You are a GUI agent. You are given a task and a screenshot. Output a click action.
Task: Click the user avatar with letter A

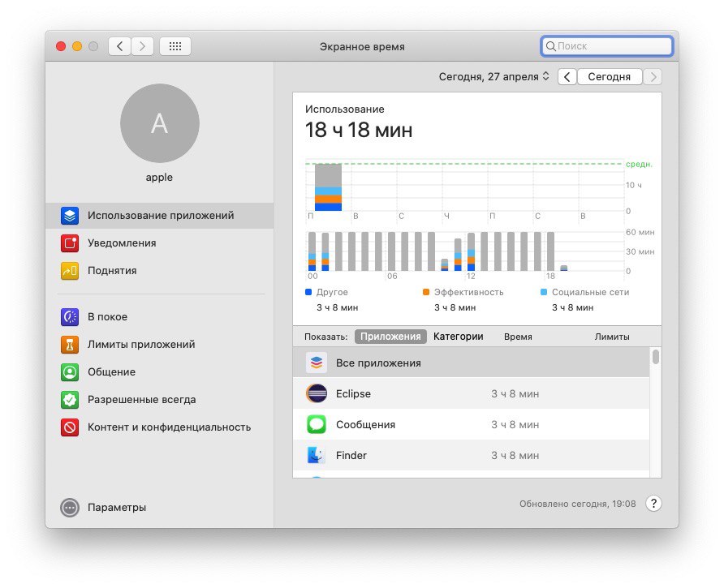159,123
